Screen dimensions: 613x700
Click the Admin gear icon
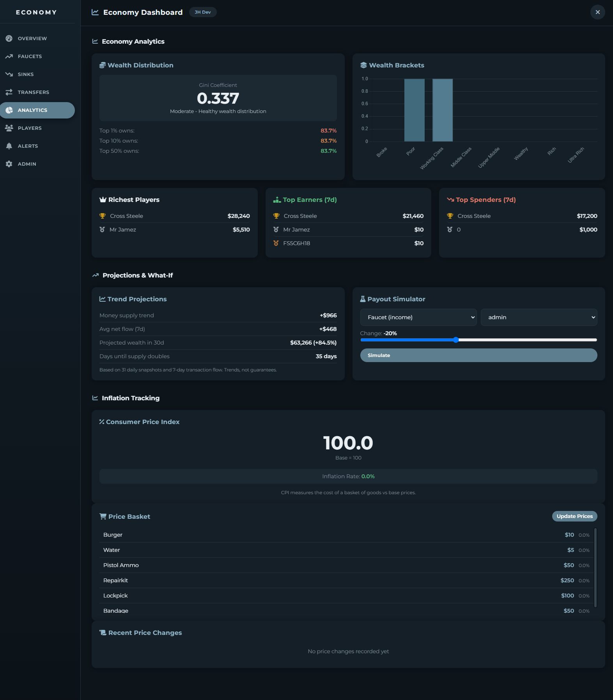click(x=9, y=164)
